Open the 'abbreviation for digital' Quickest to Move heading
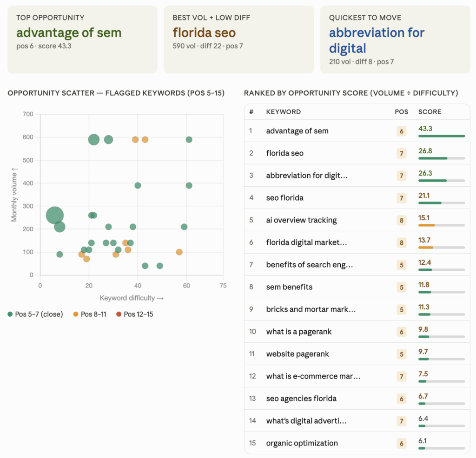This screenshot has width=476, height=458. click(x=377, y=40)
